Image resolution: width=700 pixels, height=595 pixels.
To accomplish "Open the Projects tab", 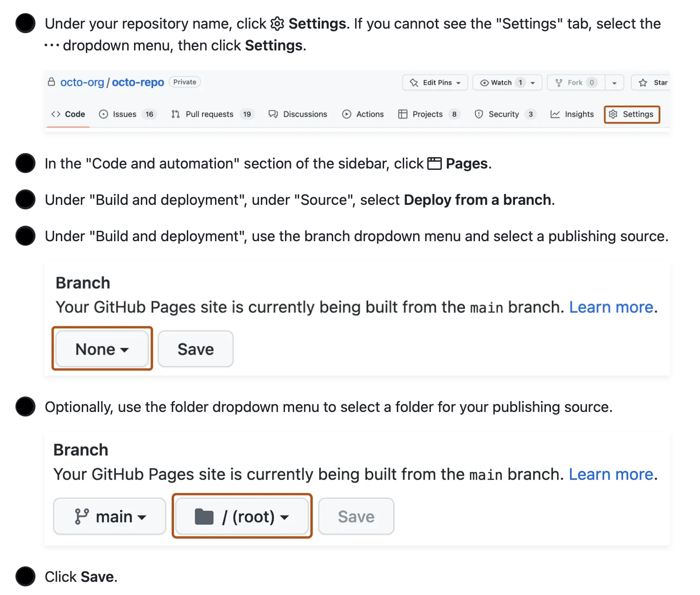I will (429, 114).
